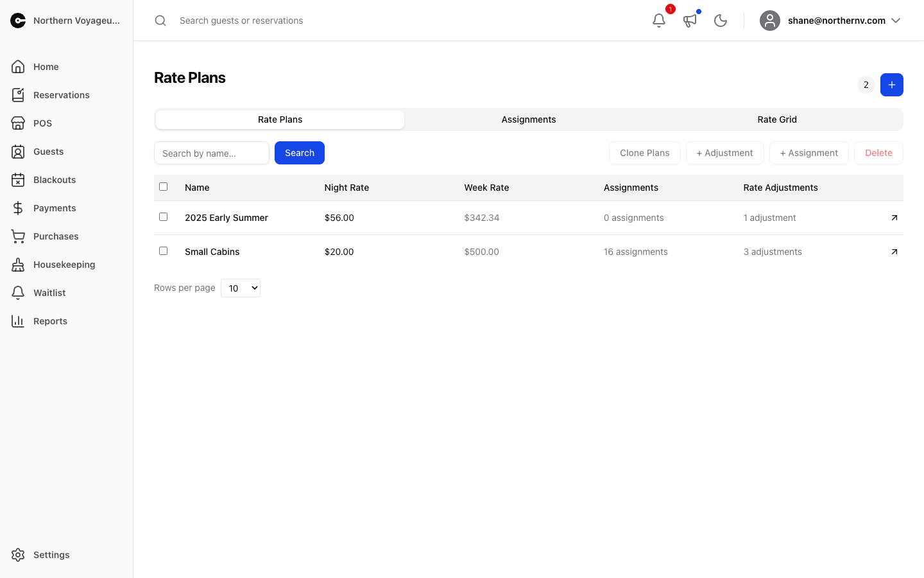Click the Clone Plans button

point(645,153)
